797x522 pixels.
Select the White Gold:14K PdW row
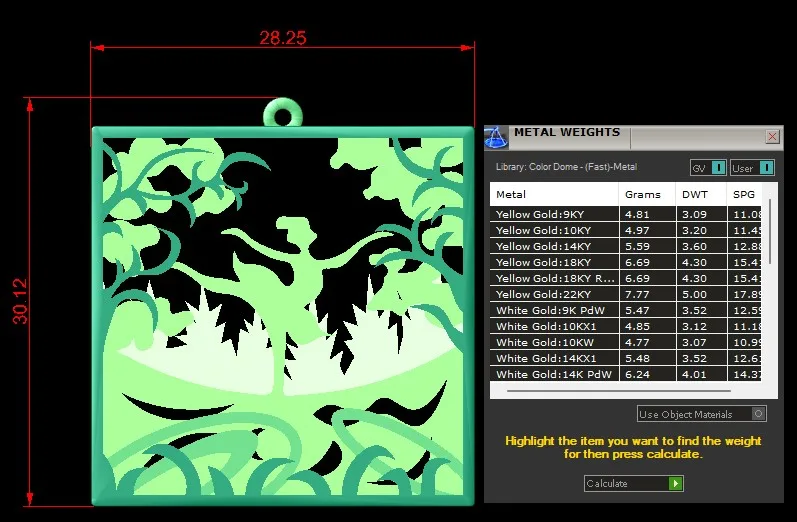point(626,374)
